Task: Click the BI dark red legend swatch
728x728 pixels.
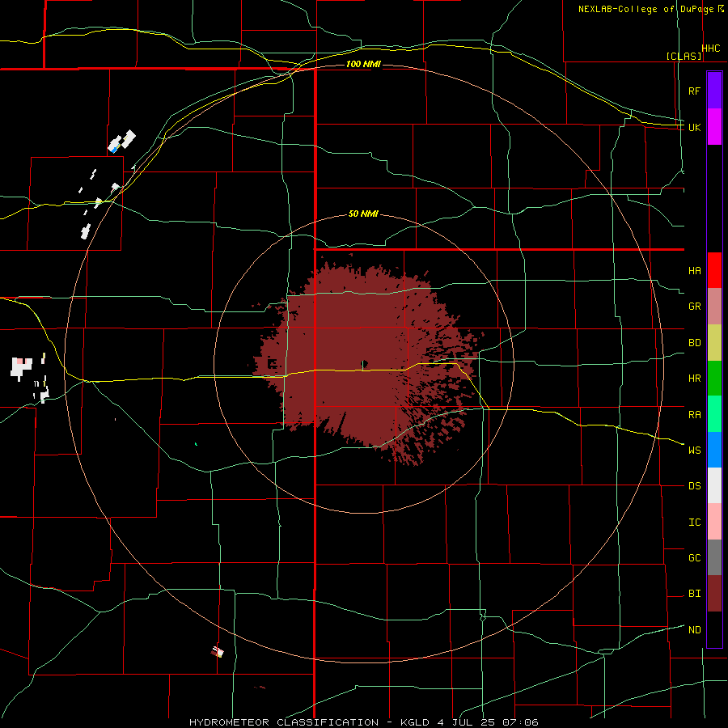Action: coord(714,594)
